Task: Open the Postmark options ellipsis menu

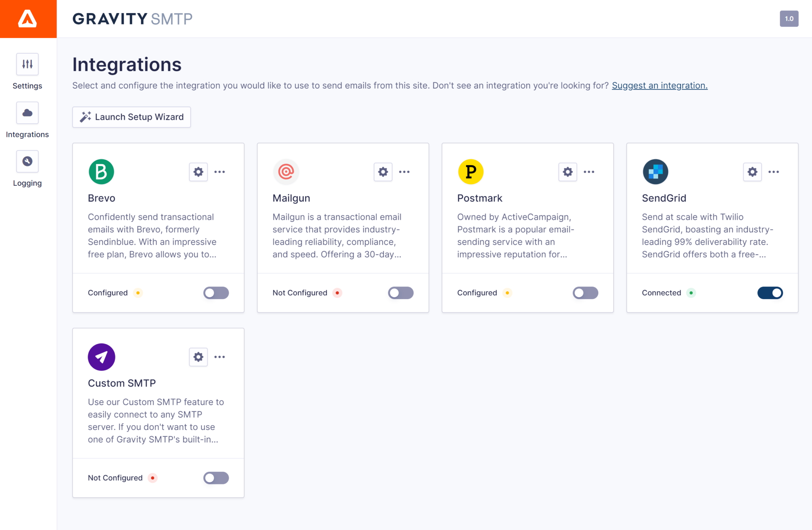Action: point(589,172)
